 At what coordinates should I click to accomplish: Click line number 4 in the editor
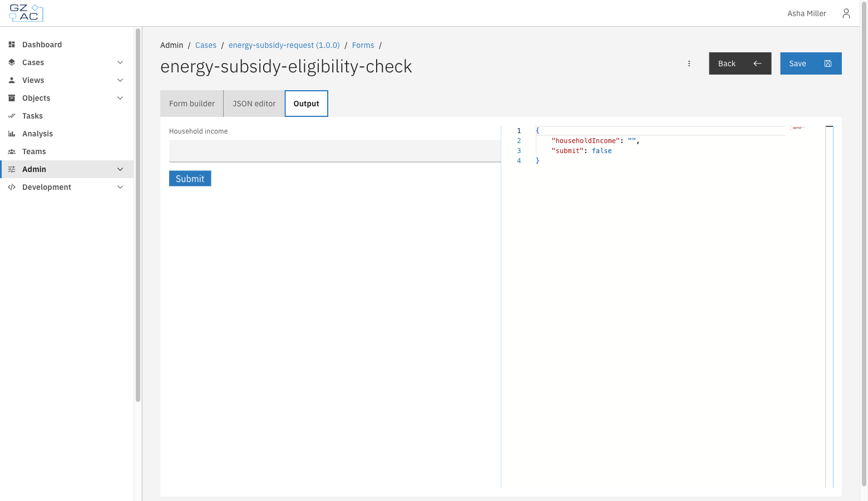pos(519,161)
